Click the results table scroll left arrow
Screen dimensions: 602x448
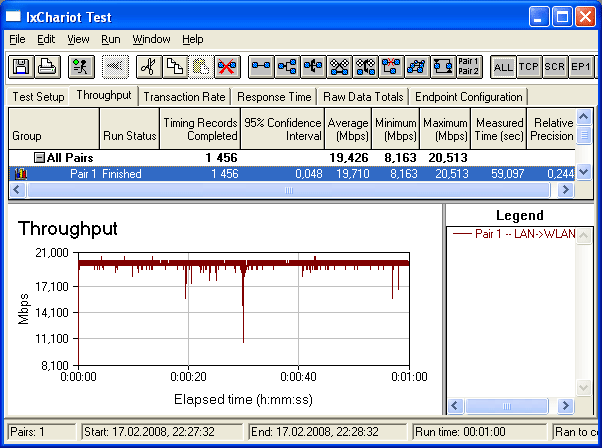[17, 190]
